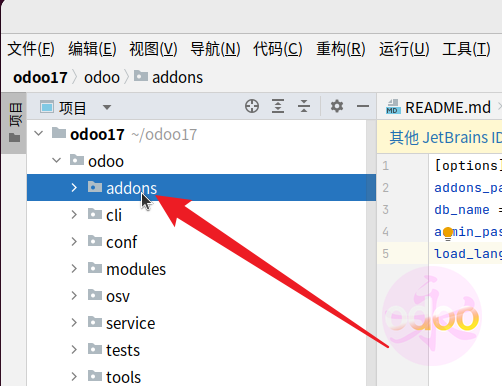This screenshot has height=386, width=502.
Task: Open project panel gear settings
Action: point(337,106)
